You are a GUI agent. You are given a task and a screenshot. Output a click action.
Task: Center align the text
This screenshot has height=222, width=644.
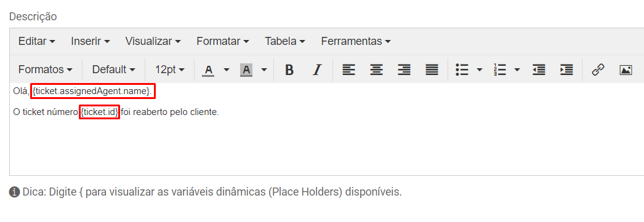click(x=377, y=69)
